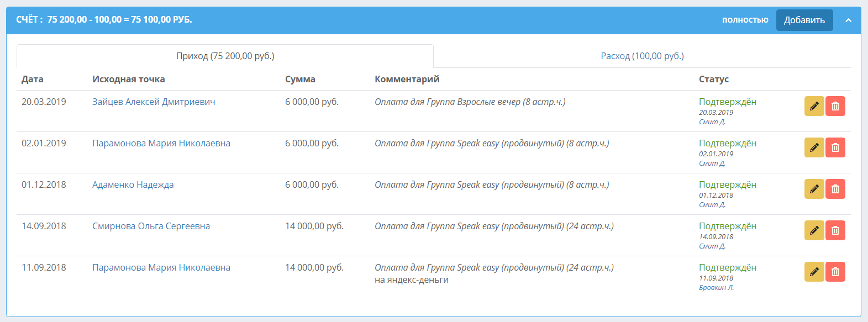868x322 pixels.
Task: Click the Добавить button
Action: point(804,20)
